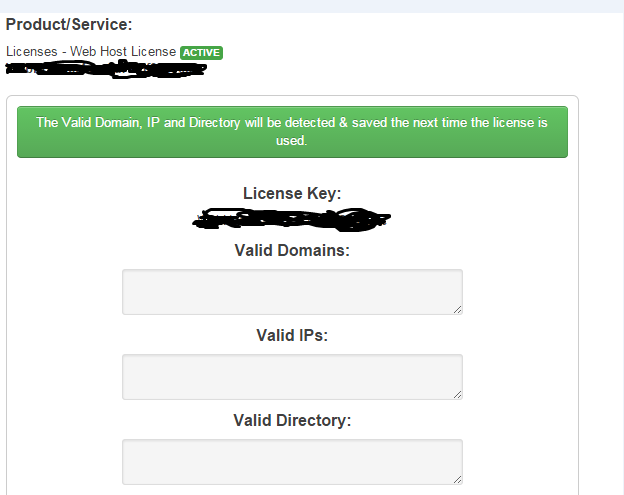Click the word 'used.' in the green banner
This screenshot has height=495, width=624.
(291, 140)
